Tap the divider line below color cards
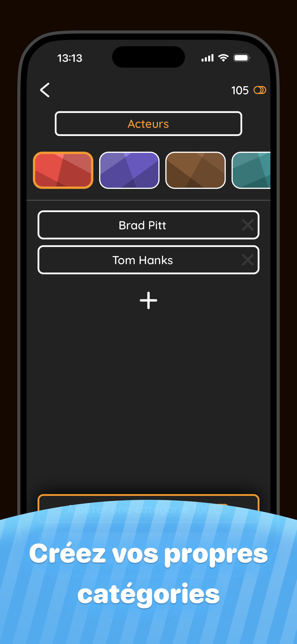Viewport: 297px width, 644px height. click(x=148, y=200)
